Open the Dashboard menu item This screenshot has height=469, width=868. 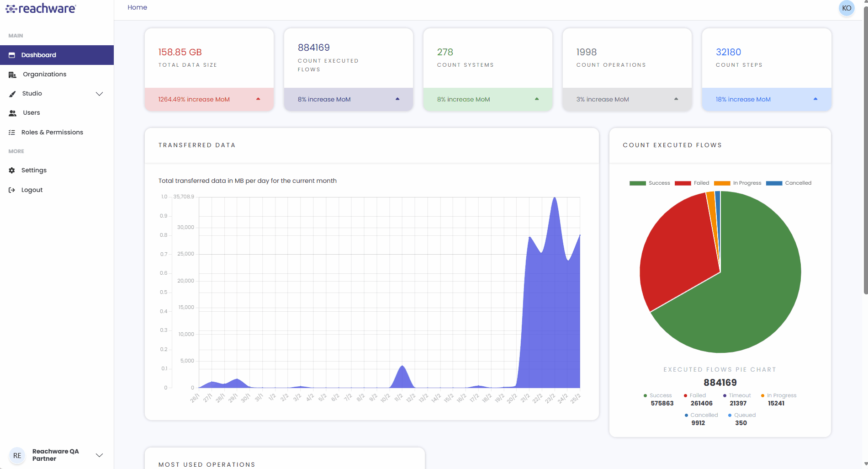(x=57, y=55)
